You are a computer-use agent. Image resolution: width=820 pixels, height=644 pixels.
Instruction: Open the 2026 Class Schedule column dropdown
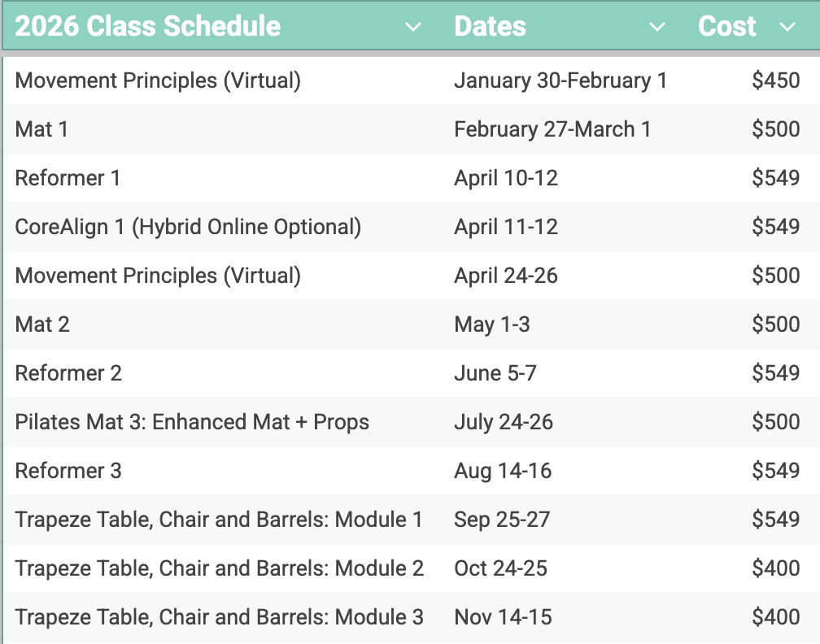click(x=413, y=26)
